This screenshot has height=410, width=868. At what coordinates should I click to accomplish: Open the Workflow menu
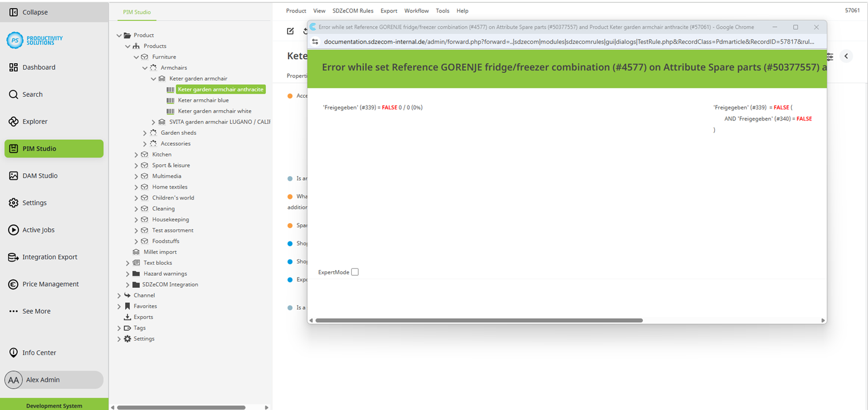pos(416,11)
